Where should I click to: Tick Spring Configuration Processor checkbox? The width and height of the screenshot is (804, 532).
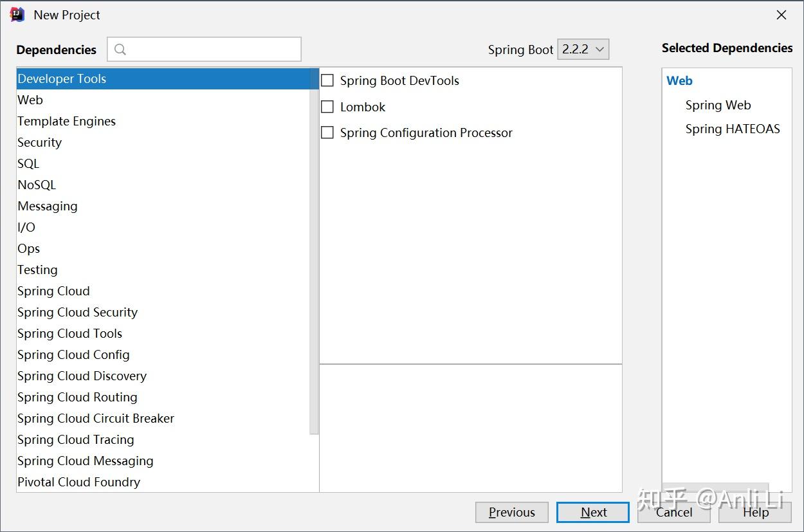click(327, 133)
